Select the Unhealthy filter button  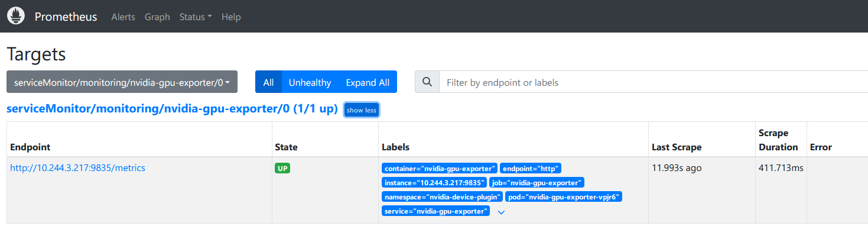click(310, 82)
